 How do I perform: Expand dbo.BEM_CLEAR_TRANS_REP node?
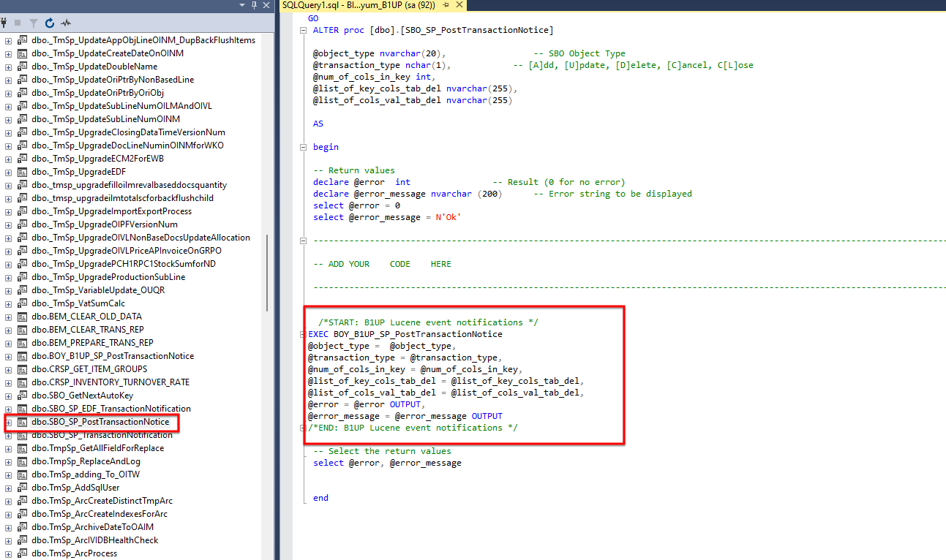pos(9,330)
